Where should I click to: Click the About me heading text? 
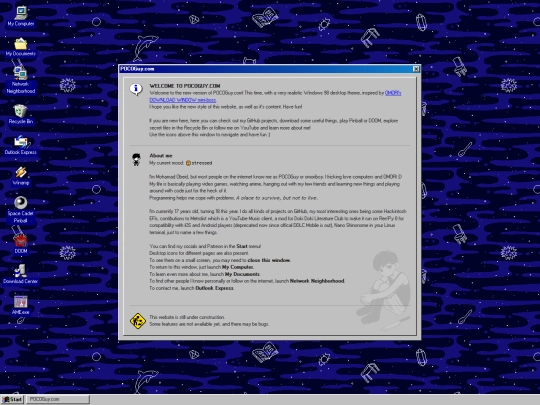[161, 156]
